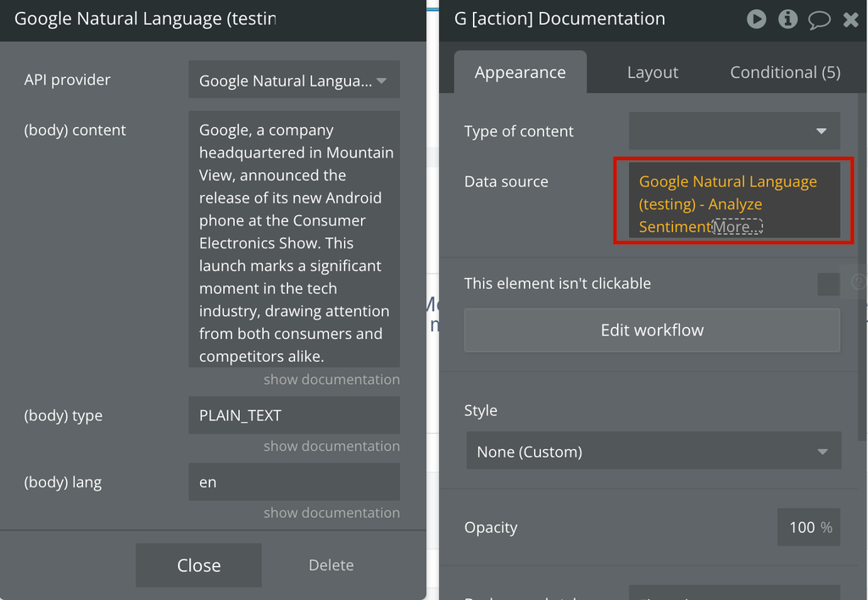The height and width of the screenshot is (600, 868).
Task: Click the Style heading
Action: [481, 411]
